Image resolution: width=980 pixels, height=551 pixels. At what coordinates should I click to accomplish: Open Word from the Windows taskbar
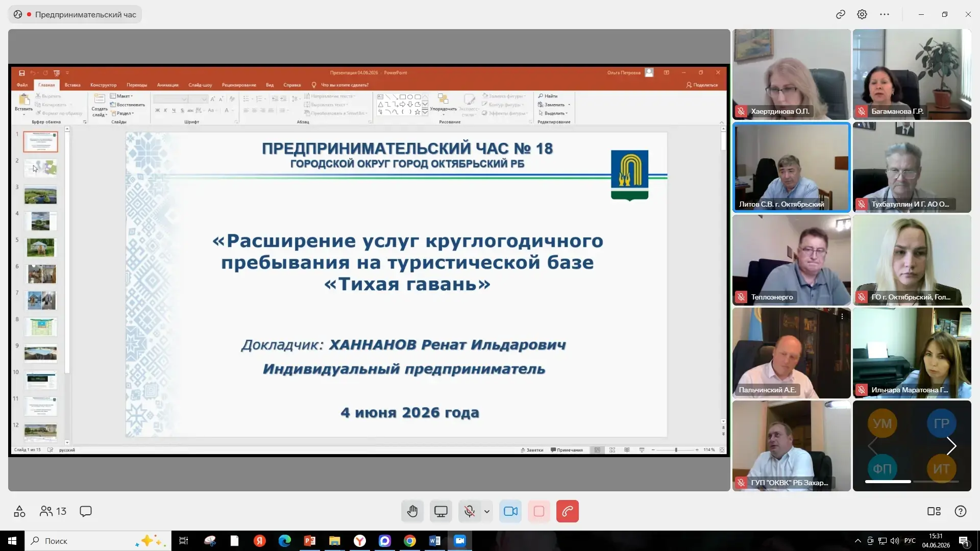pos(435,541)
